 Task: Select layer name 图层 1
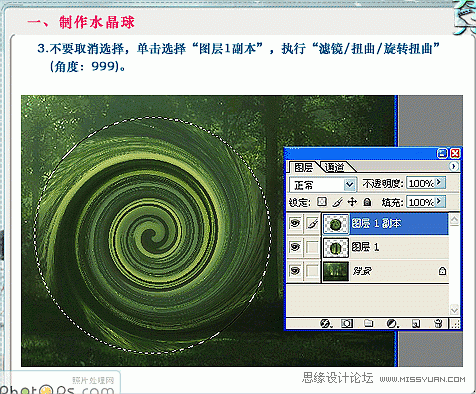pyautogui.click(x=365, y=247)
